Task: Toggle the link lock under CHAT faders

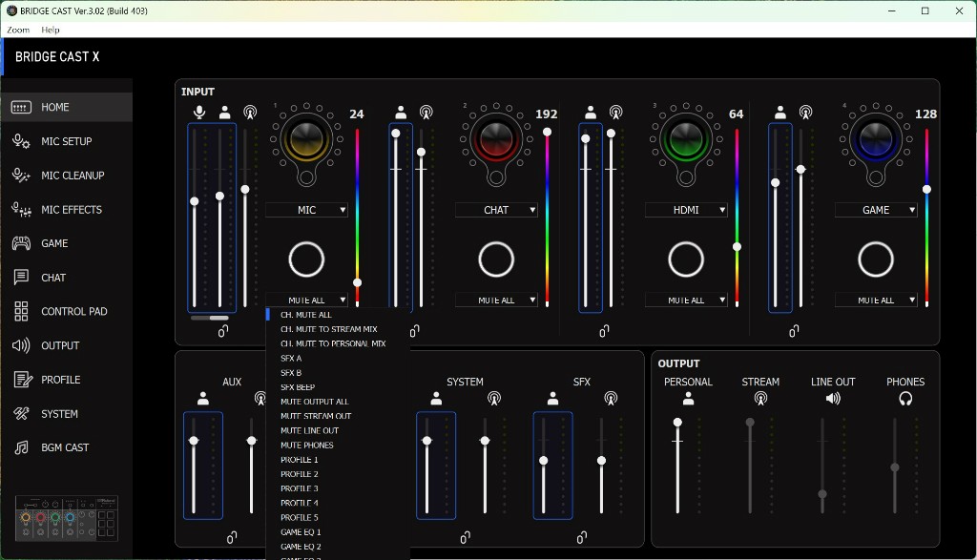Action: (x=414, y=332)
